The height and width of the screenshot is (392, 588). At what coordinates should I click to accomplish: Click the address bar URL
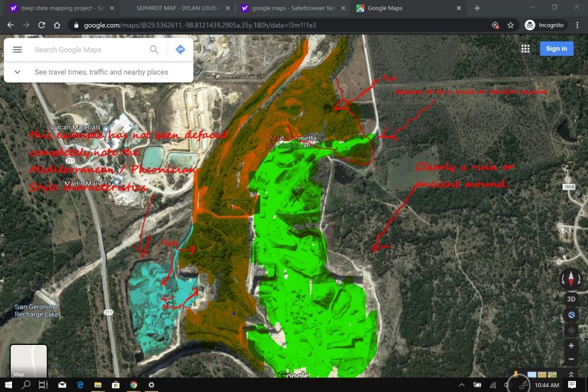[x=200, y=25]
